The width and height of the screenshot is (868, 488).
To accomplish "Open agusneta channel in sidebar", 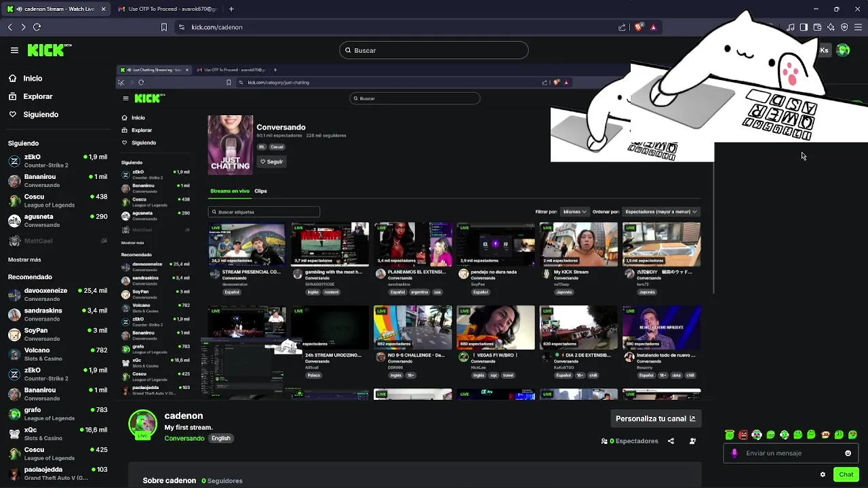I will (x=58, y=220).
